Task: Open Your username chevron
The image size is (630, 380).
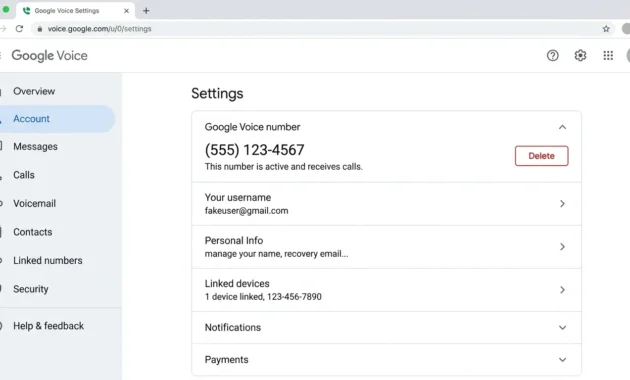Action: click(x=562, y=204)
